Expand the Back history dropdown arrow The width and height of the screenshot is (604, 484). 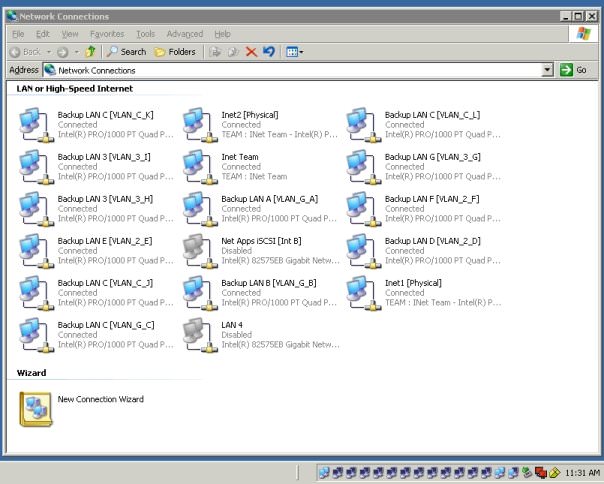[x=49, y=52]
